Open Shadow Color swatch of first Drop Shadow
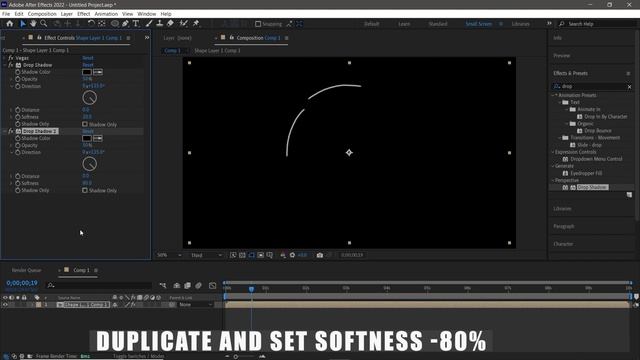640x360 pixels. 87,72
